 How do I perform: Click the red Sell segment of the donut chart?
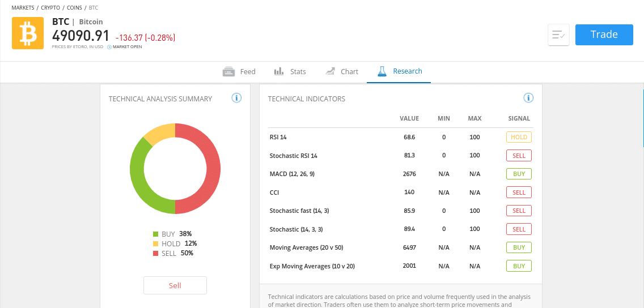click(x=213, y=169)
